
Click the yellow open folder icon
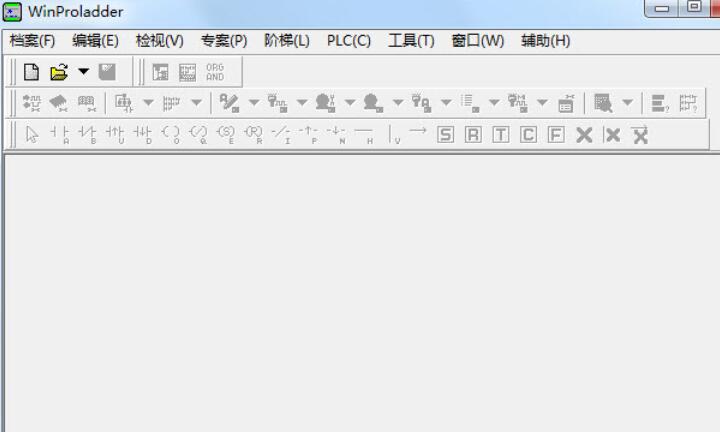[x=59, y=72]
